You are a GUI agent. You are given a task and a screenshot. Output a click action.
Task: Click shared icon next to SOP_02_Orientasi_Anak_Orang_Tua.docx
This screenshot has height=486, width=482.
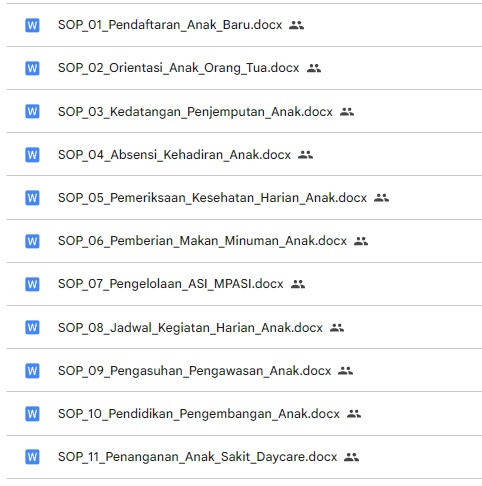coord(314,68)
